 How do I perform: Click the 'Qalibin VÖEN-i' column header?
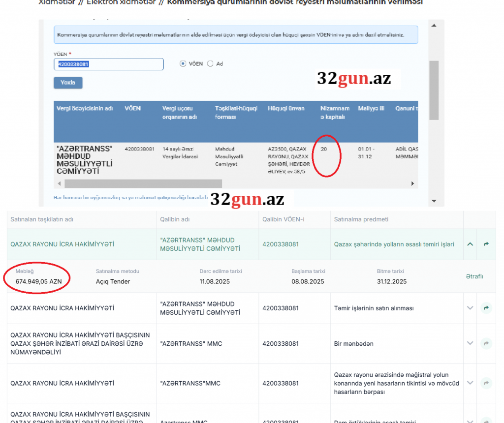(283, 219)
